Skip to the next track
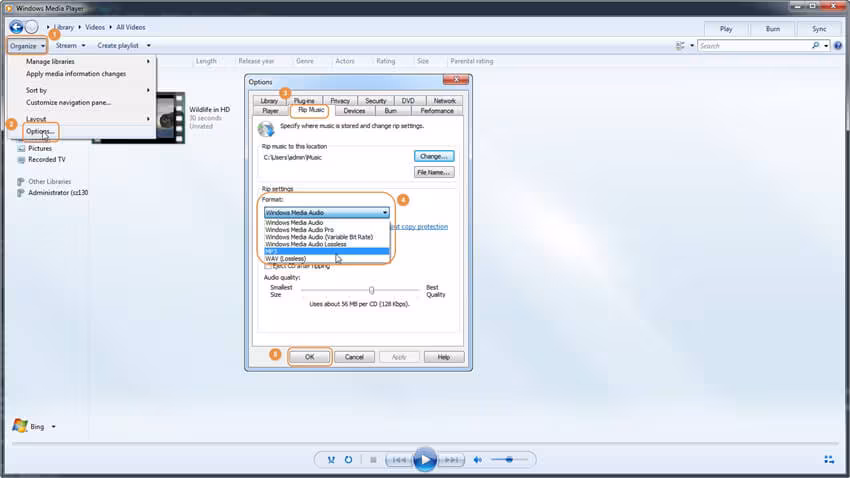This screenshot has height=478, width=850. (451, 460)
